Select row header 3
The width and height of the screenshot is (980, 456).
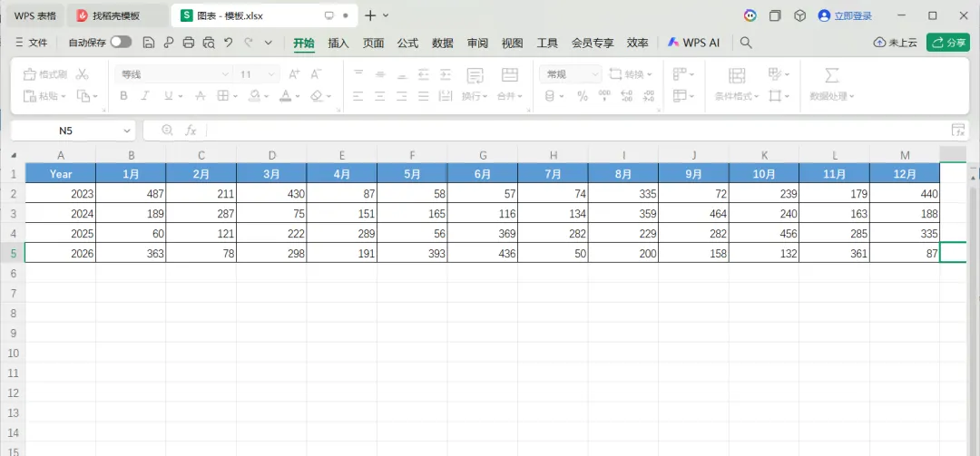(x=13, y=214)
